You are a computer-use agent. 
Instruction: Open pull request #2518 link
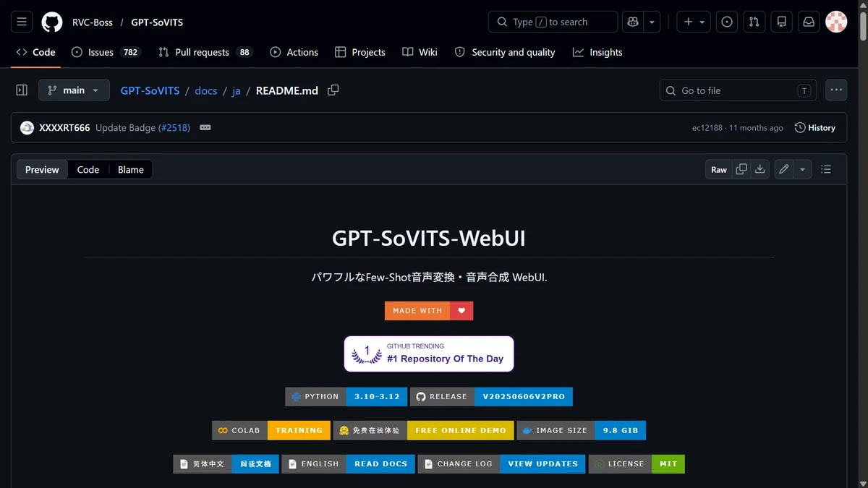point(174,128)
